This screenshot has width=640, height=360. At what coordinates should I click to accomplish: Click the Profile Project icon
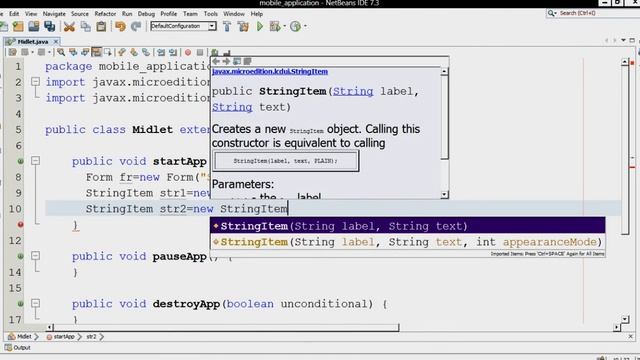pyautogui.click(x=295, y=27)
